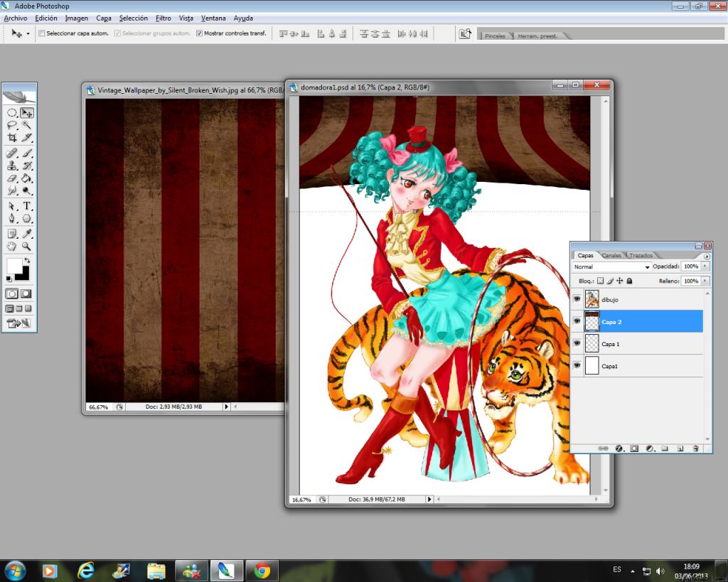
Task: Open the Opacidad slider arrow
Action: click(x=705, y=266)
